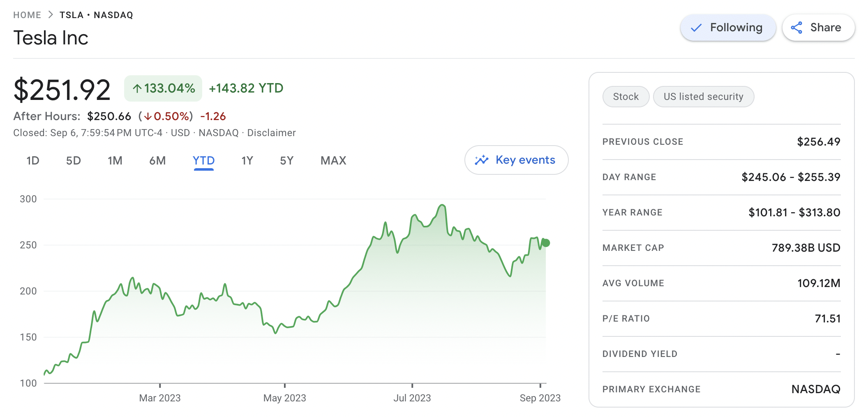Image resolution: width=868 pixels, height=417 pixels.
Task: Click the green up arrow in percent badge
Action: tap(137, 88)
